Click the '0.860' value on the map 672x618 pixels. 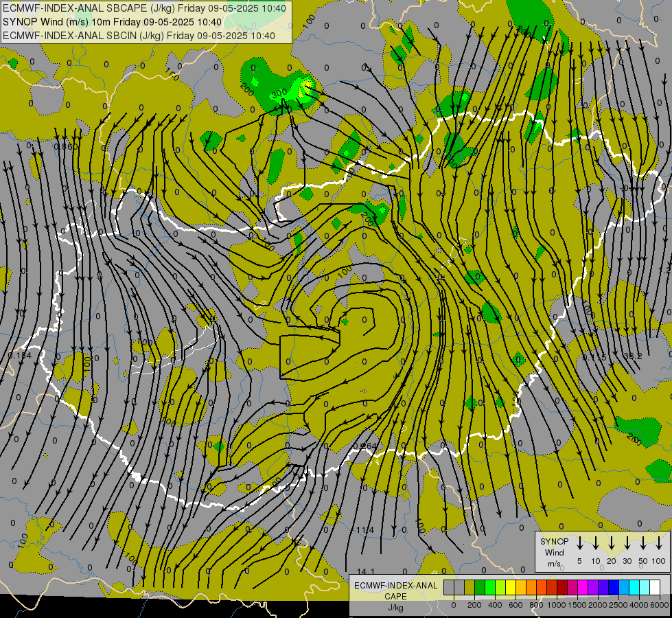pyautogui.click(x=66, y=146)
